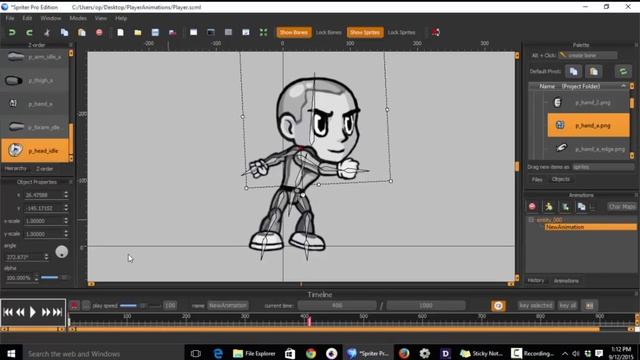Collapse the Name (Project Folder) header arrow

click(623, 86)
